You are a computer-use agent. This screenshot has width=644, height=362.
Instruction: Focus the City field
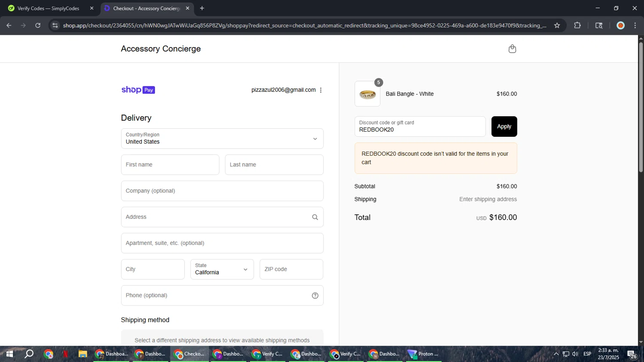(153, 269)
